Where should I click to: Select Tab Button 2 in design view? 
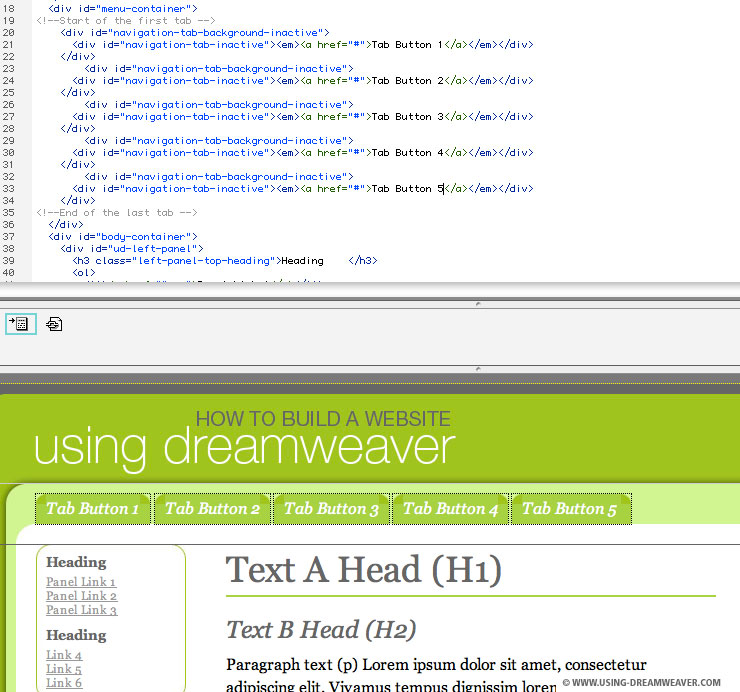click(212, 509)
